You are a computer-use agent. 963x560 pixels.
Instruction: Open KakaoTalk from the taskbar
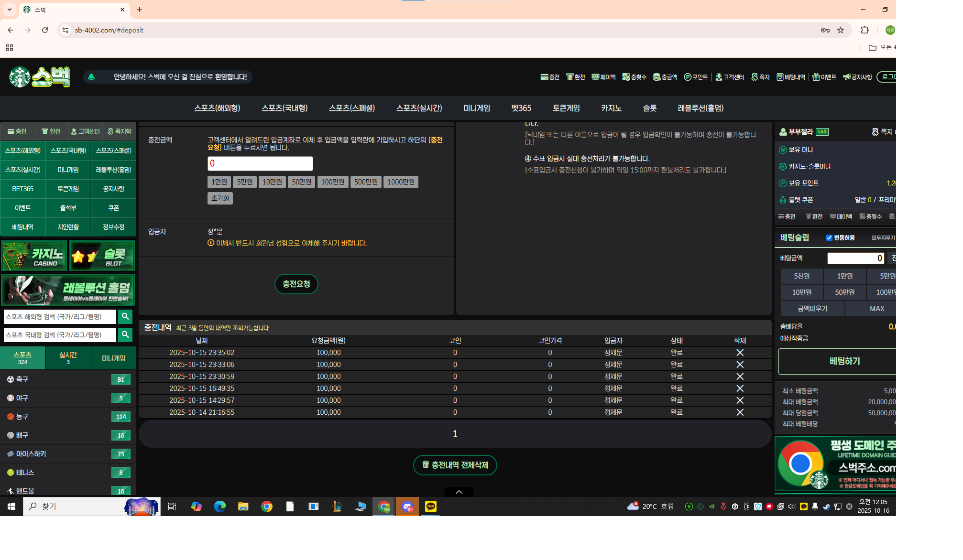click(x=431, y=506)
